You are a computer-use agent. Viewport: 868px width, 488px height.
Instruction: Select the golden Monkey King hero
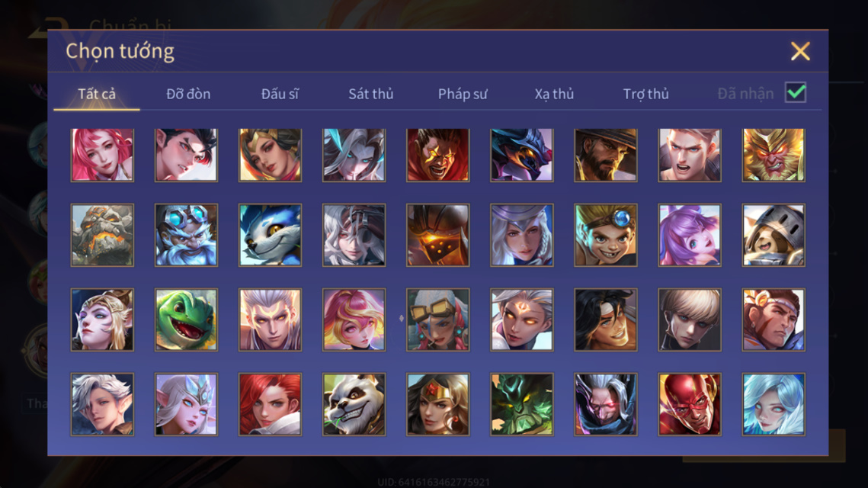pos(774,155)
